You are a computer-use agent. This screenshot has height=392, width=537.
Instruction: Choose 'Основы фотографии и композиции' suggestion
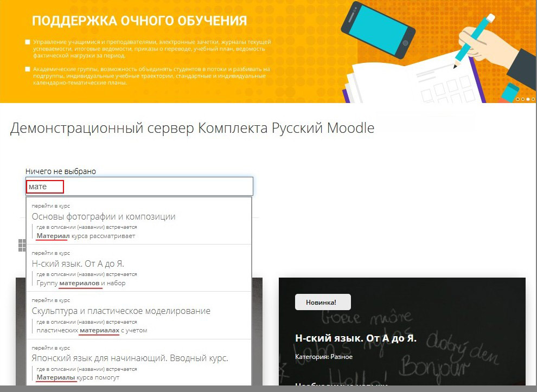104,216
